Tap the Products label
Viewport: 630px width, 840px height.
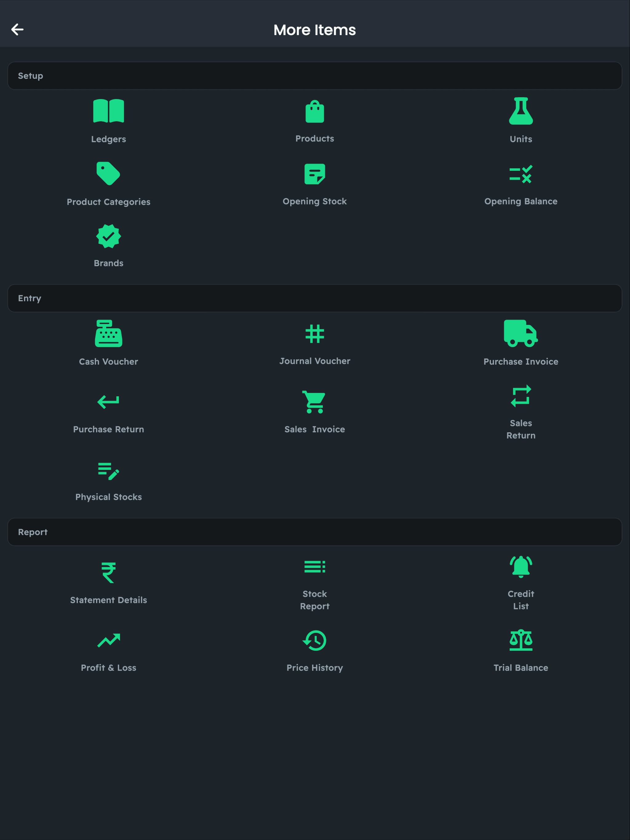pos(315,139)
